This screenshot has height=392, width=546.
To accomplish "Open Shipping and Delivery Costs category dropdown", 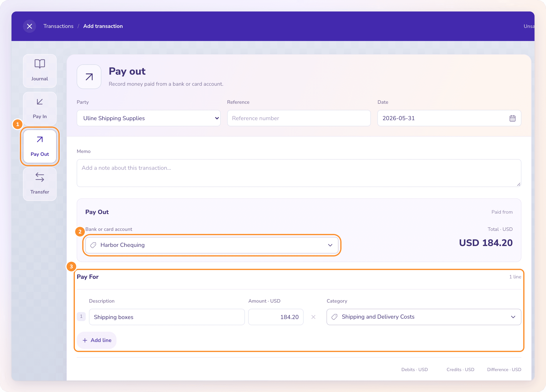I will [x=424, y=317].
